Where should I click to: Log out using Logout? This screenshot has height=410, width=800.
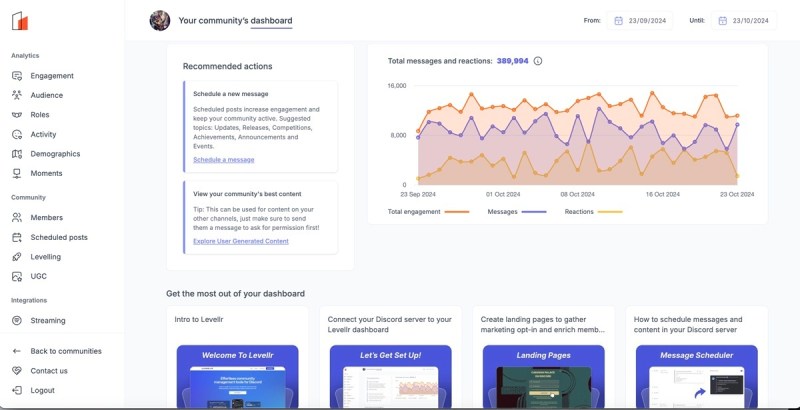pos(42,391)
